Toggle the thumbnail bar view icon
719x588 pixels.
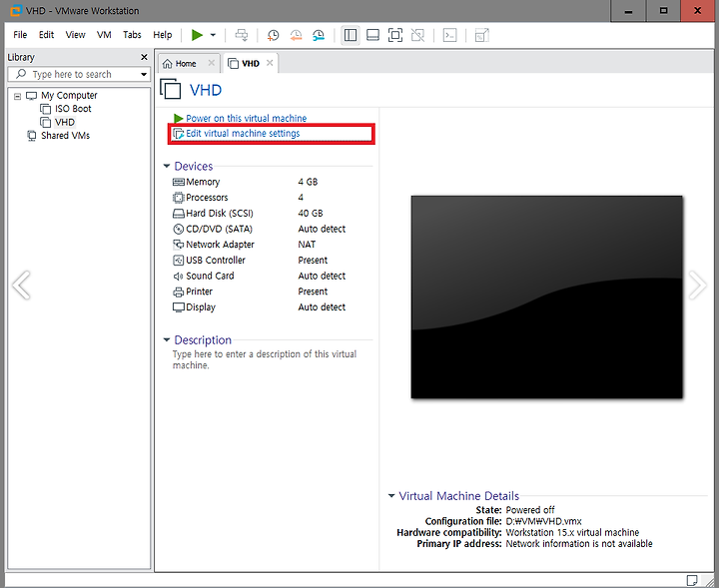click(372, 35)
